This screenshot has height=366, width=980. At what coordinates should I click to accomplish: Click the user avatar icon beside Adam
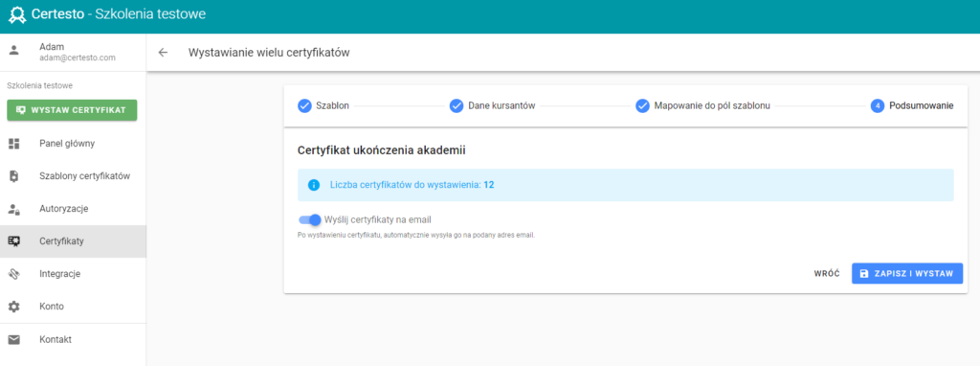13,51
